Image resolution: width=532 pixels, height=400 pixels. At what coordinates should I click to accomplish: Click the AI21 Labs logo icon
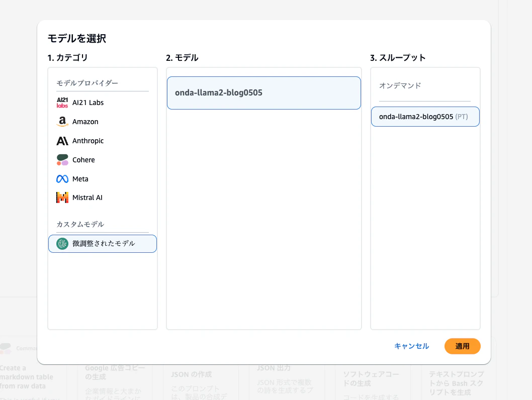tap(62, 103)
